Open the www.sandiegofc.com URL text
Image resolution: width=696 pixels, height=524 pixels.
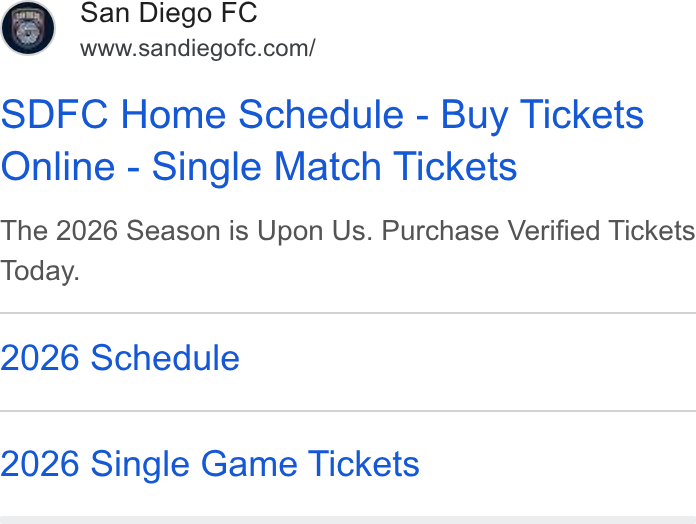[x=198, y=48]
